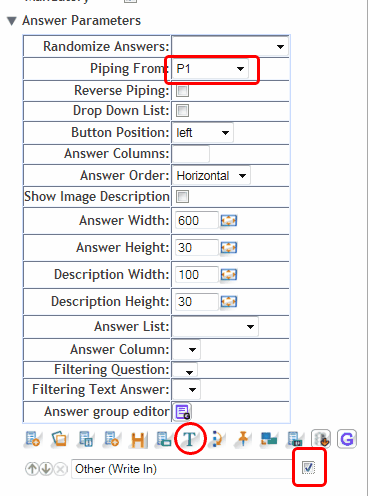The height and width of the screenshot is (496, 368).
Task: Tick the Drop Down List checkbox
Action: (x=182, y=111)
